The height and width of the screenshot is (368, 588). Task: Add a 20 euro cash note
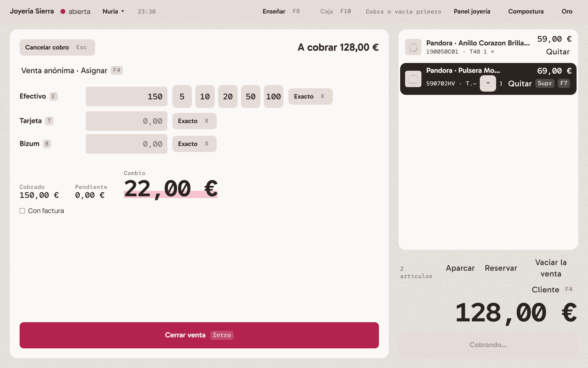tap(228, 96)
